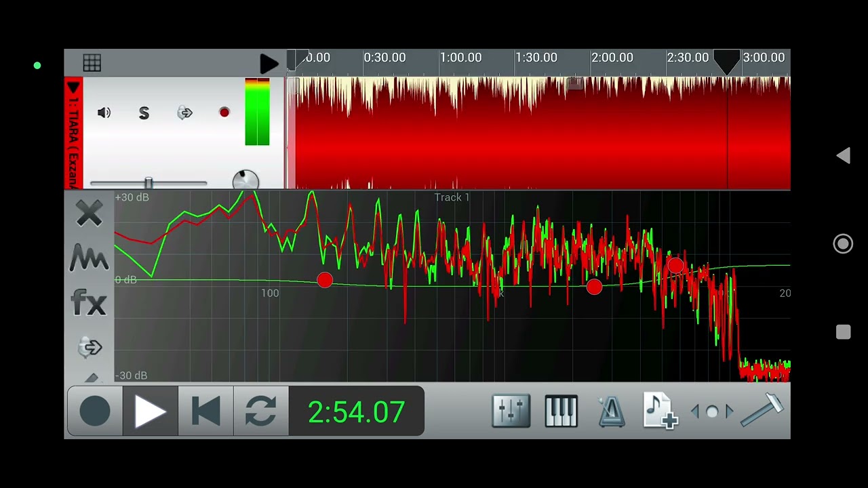This screenshot has height=488, width=868.
Task: Click the 3:00.00 mark on the ruler
Action: [764, 58]
